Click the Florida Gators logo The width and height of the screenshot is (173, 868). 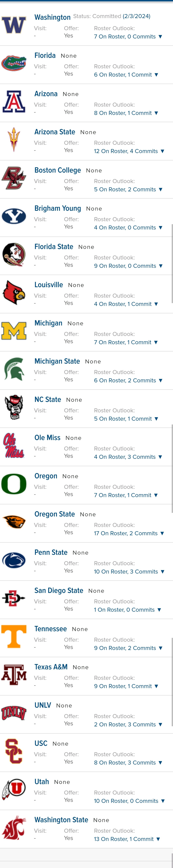pos(14,63)
